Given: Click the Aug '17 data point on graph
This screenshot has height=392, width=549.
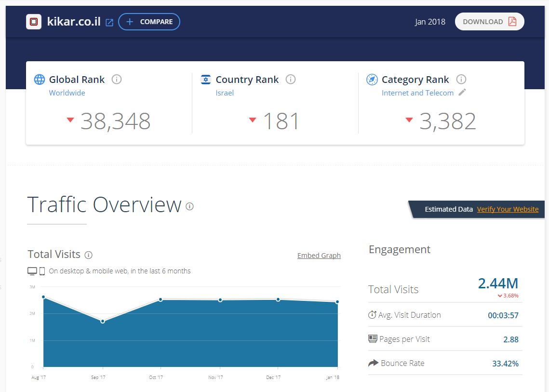Looking at the screenshot, I should pos(43,297).
